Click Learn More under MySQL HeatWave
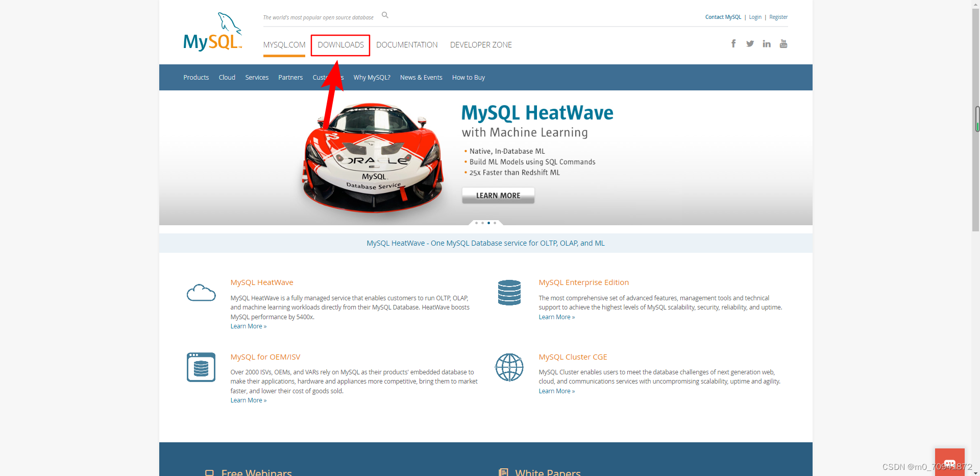The height and width of the screenshot is (476, 980). tap(249, 326)
